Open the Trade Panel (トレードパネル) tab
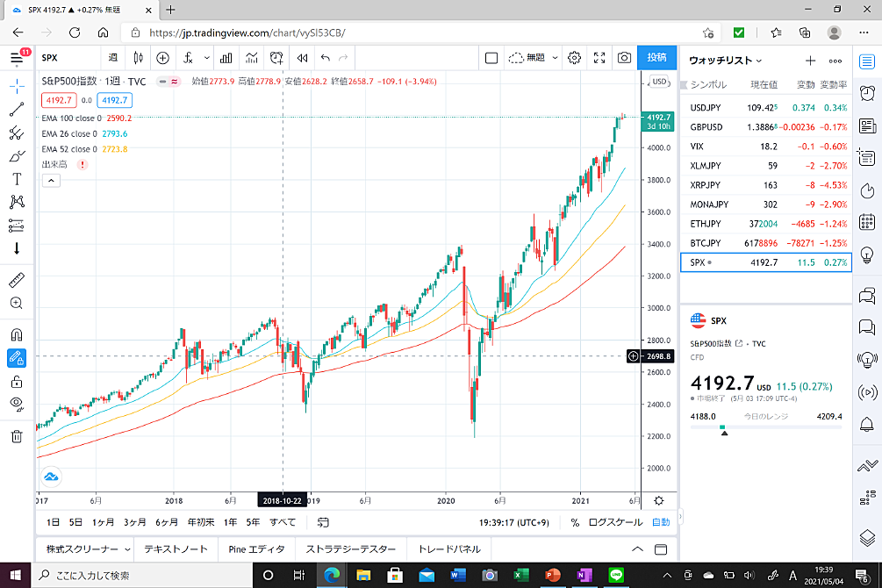The image size is (882, 588). point(448,549)
